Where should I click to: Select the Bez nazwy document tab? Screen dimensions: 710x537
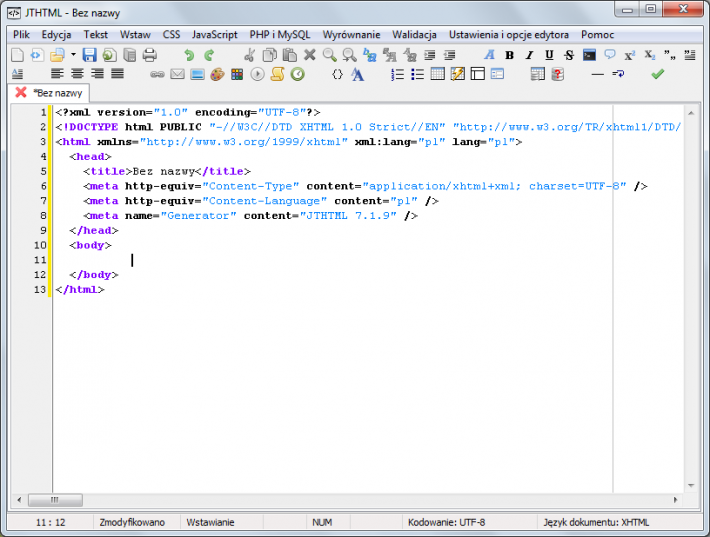pos(58,93)
